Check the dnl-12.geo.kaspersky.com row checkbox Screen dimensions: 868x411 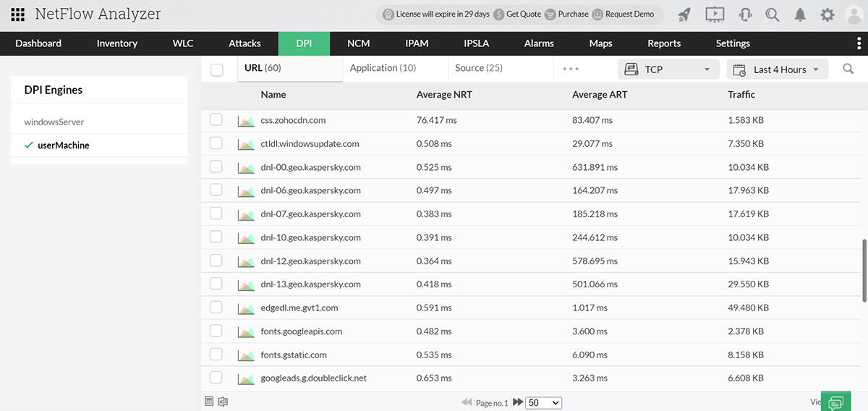(x=216, y=260)
